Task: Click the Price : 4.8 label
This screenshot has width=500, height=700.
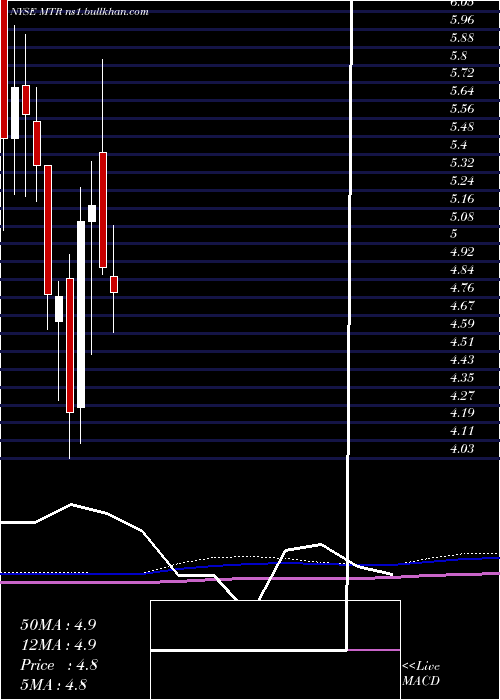Action: (59, 665)
